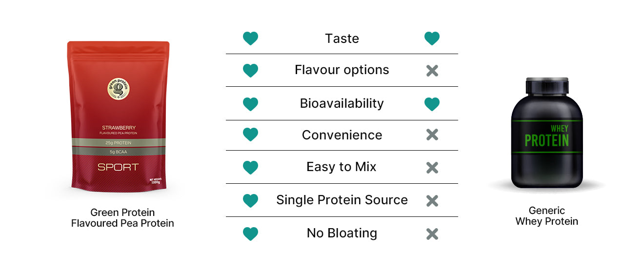This screenshot has height=272, width=644.
Task: Click the X icon for Easy to Mix
Action: pyautogui.click(x=432, y=168)
